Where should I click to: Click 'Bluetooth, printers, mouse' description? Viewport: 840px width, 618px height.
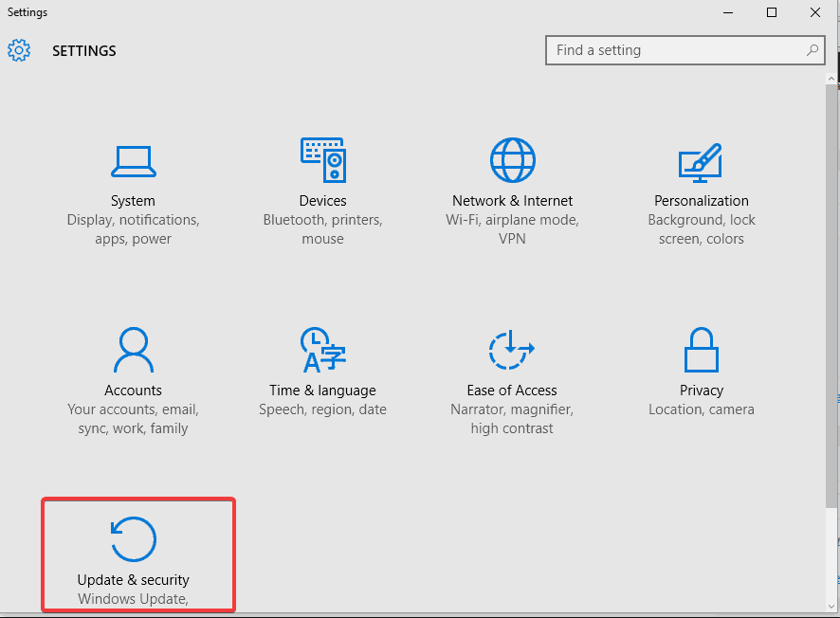click(x=322, y=229)
